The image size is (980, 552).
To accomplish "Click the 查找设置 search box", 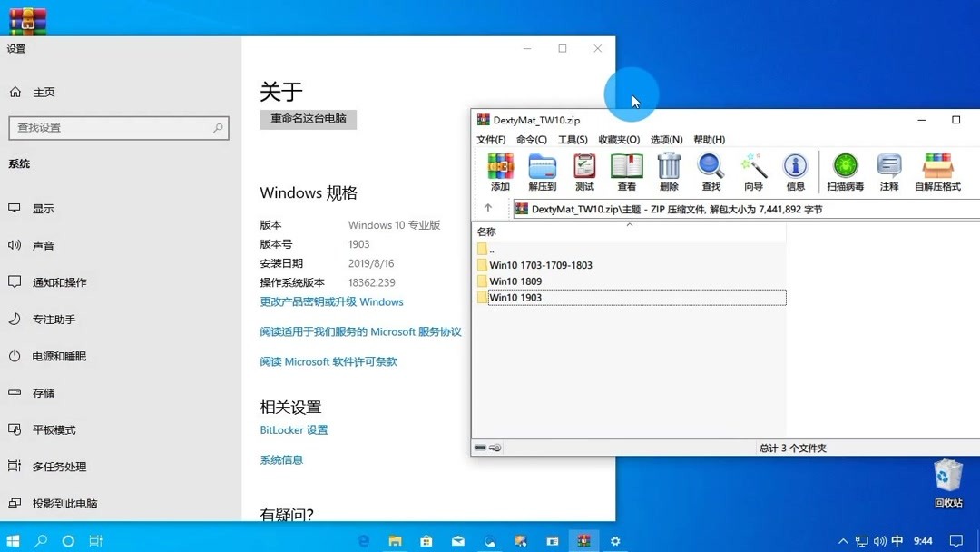I will (118, 128).
